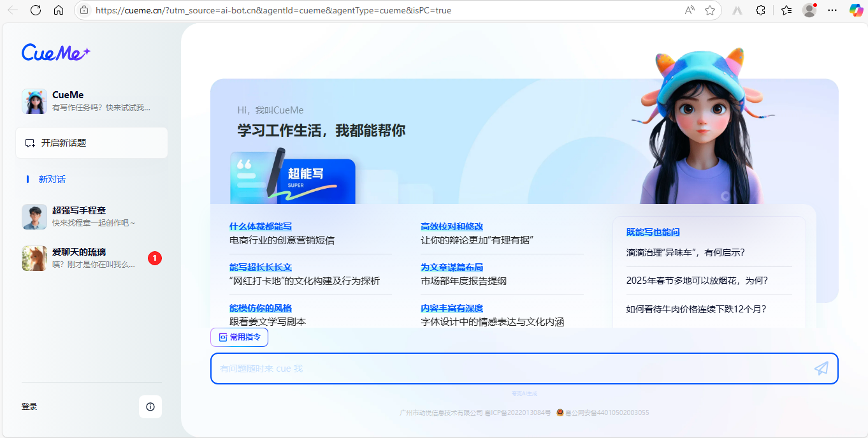Go to browser home icon

59,10
